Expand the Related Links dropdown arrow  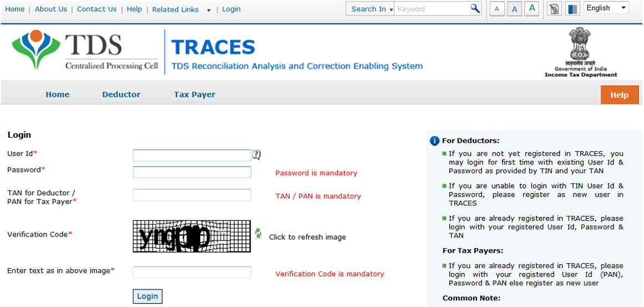click(x=209, y=10)
